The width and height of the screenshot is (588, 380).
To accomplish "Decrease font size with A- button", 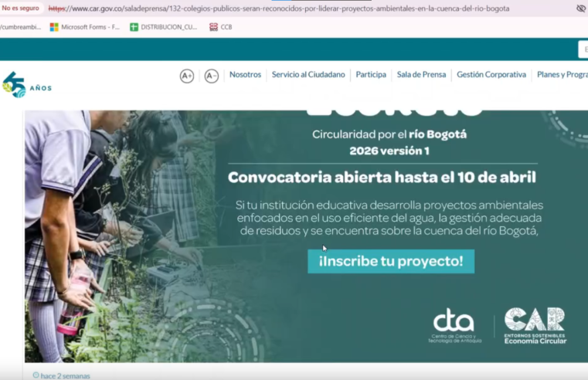I will pyautogui.click(x=212, y=76).
